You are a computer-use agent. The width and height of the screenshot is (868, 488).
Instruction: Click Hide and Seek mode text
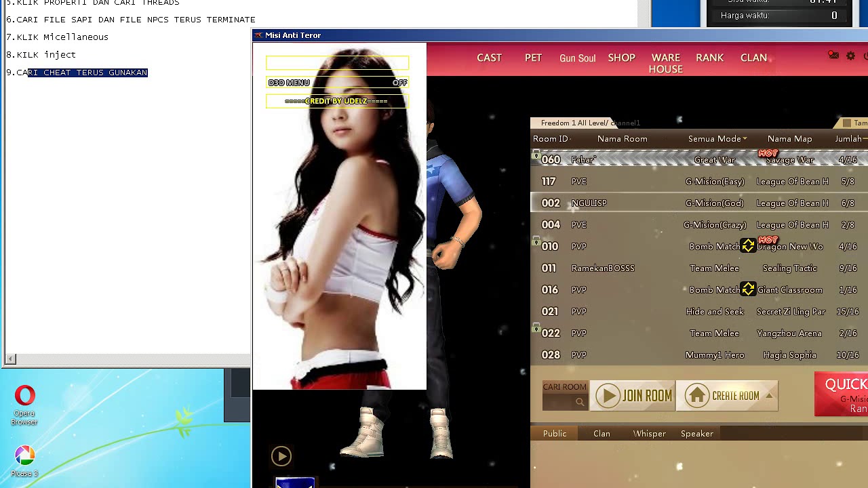click(714, 312)
